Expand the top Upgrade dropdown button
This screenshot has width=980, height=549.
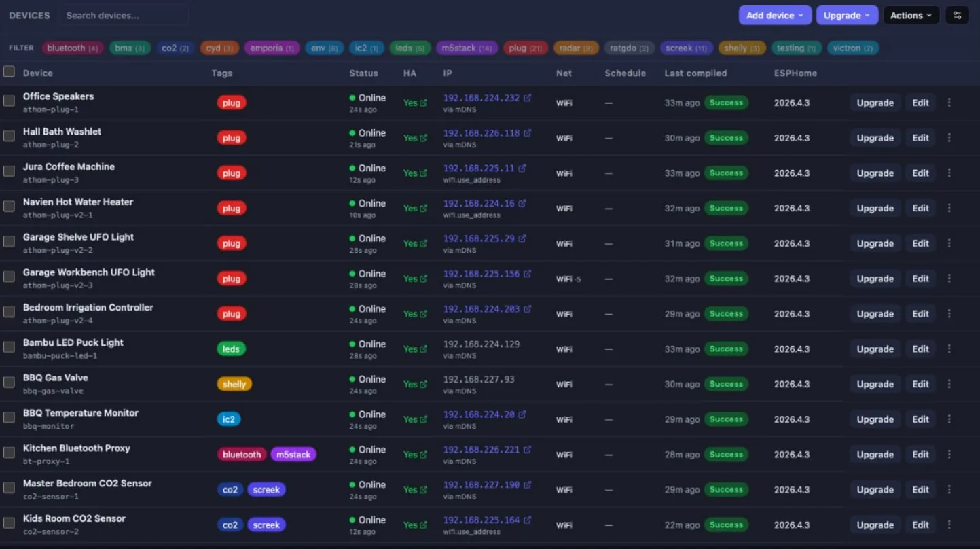tap(847, 15)
